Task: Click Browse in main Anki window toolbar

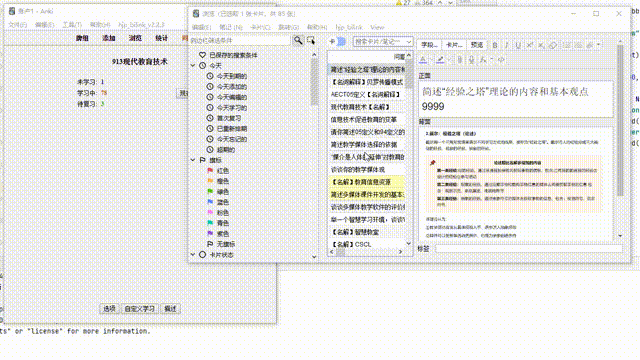Action: click(x=135, y=38)
